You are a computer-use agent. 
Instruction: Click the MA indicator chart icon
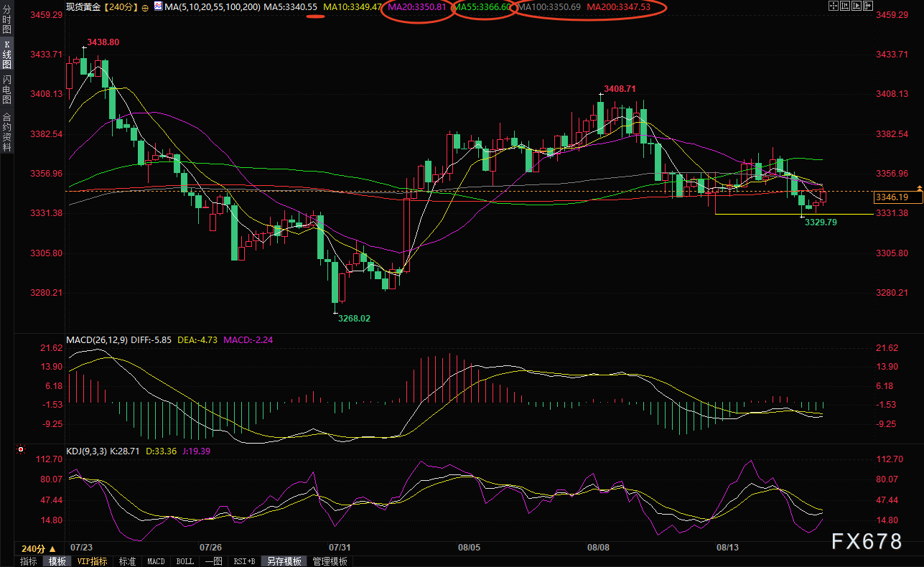[157, 6]
